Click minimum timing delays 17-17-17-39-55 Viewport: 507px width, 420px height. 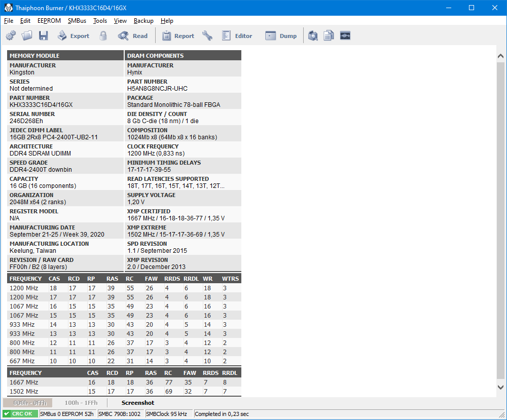click(149, 169)
